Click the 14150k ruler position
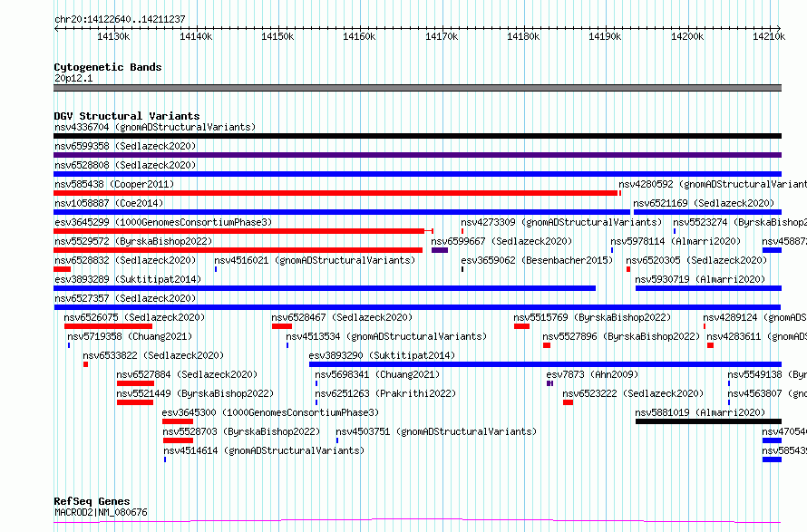Screen dimensions: 807x532 (x=277, y=36)
